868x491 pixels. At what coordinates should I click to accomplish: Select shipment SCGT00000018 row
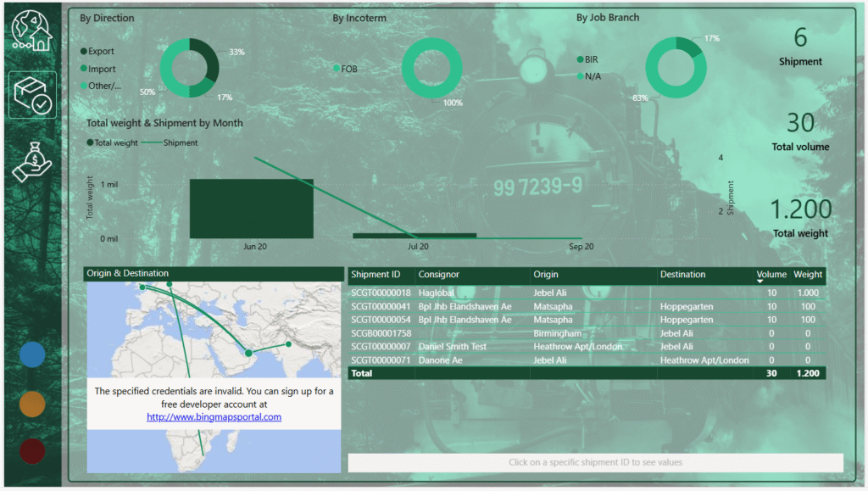click(x=381, y=293)
